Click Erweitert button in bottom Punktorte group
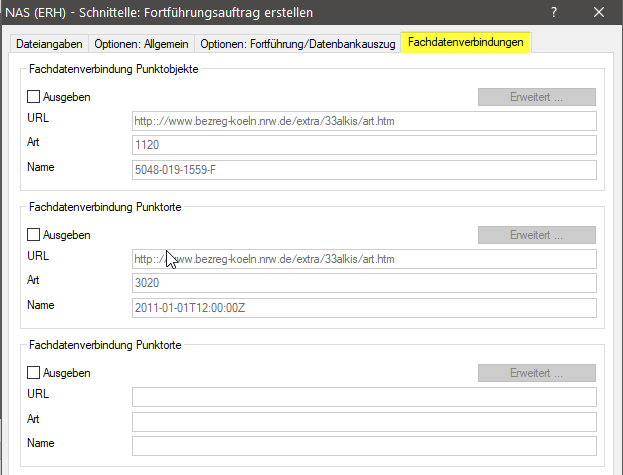The width and height of the screenshot is (623, 475). click(x=537, y=373)
